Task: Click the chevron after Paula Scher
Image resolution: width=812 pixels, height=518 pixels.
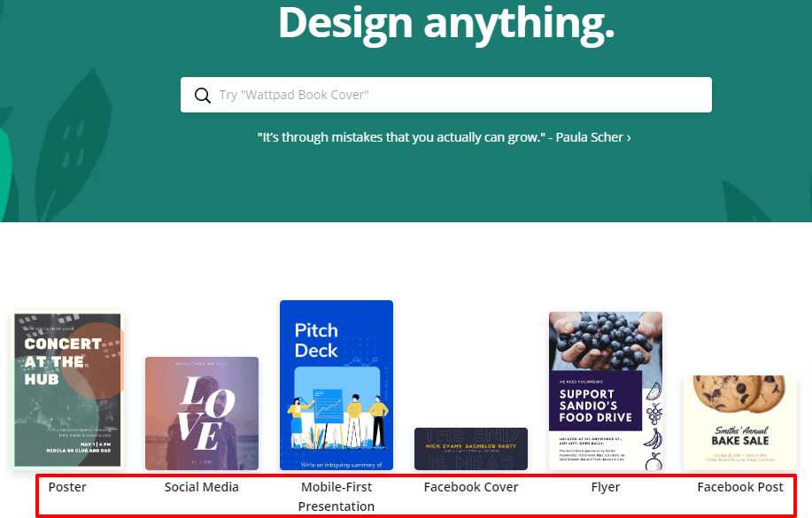Action: [629, 138]
